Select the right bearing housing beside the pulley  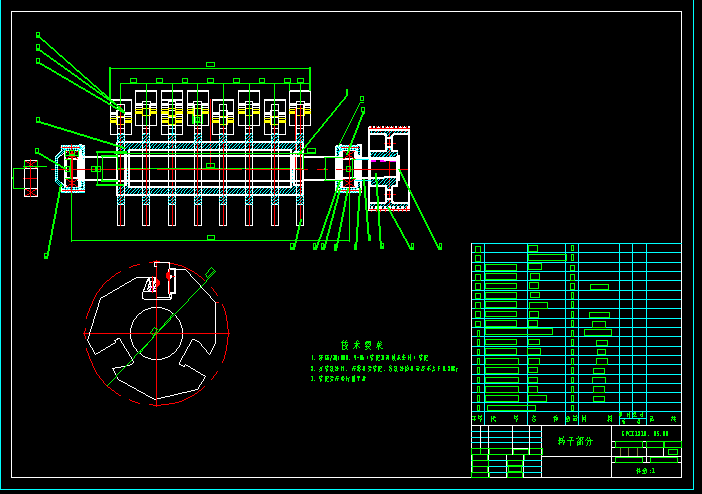point(348,169)
